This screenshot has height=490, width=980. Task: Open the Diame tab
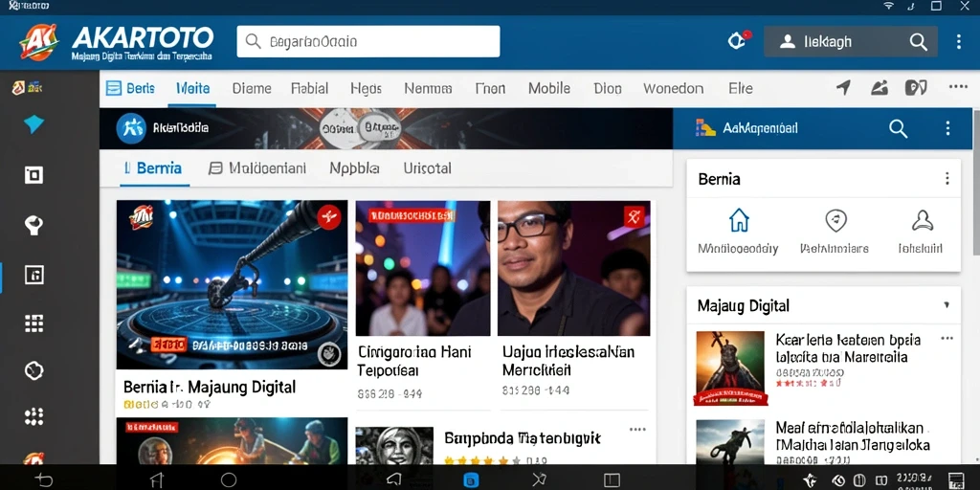point(252,88)
